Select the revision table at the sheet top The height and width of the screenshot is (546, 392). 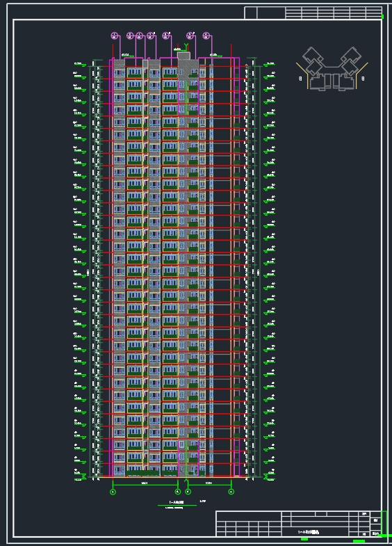coord(313,13)
